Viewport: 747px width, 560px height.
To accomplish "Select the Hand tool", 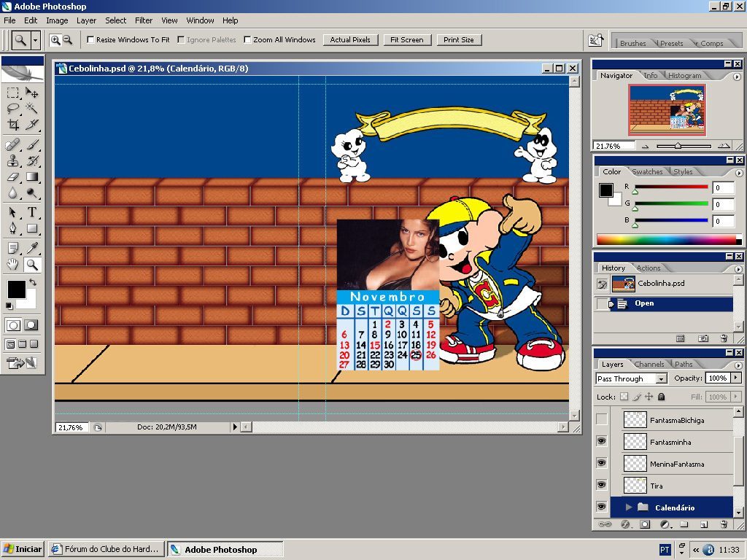I will tap(13, 264).
